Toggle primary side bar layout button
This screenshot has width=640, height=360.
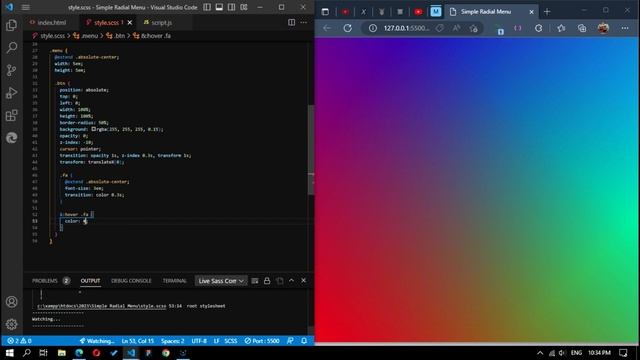pyautogui.click(x=207, y=7)
